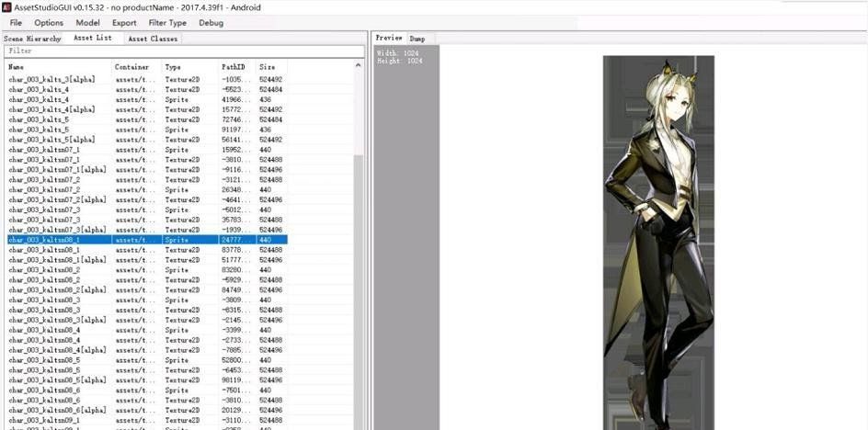Select the Texture2D row ending in 09_1
The height and width of the screenshot is (430, 868).
147,420
